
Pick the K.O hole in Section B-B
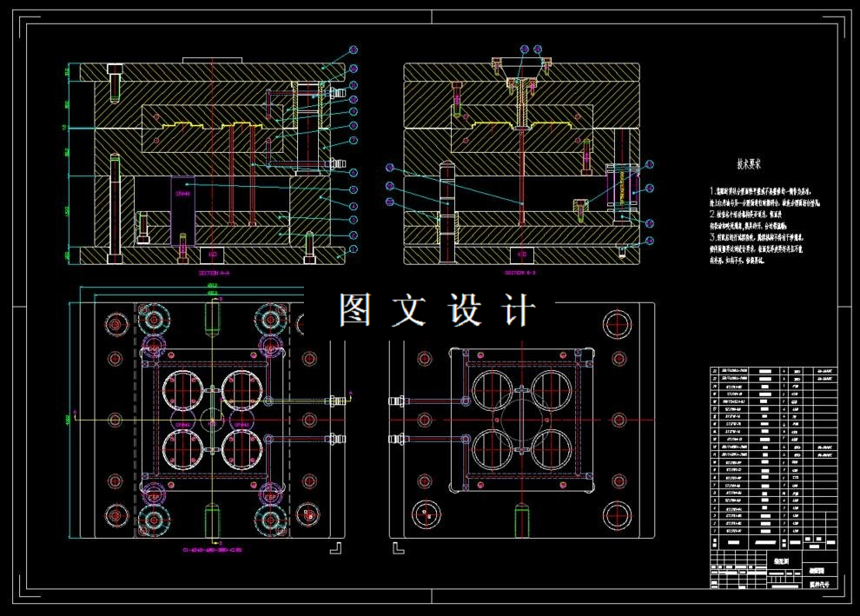pyautogui.click(x=523, y=255)
